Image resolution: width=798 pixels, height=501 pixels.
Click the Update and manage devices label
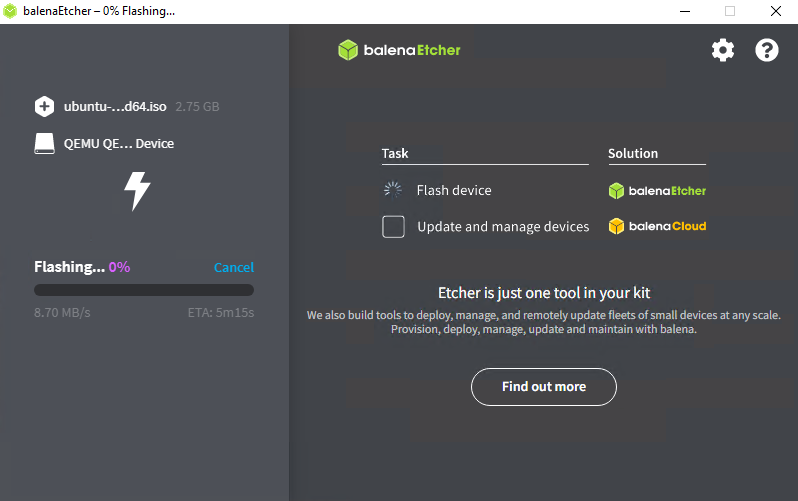[x=503, y=227]
